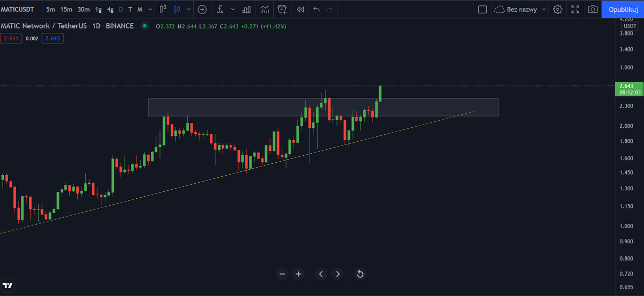The height and width of the screenshot is (296, 644).
Task: Click the BINANCE exchange label
Action: pyautogui.click(x=119, y=26)
